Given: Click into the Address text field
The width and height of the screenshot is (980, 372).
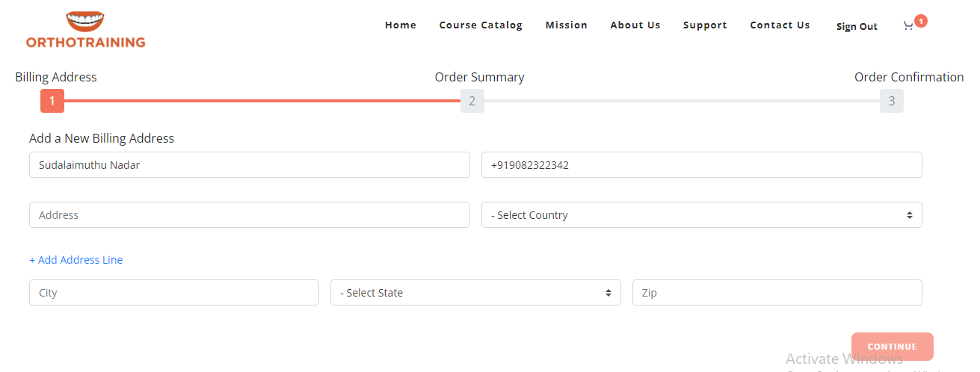Looking at the screenshot, I should coord(249,215).
